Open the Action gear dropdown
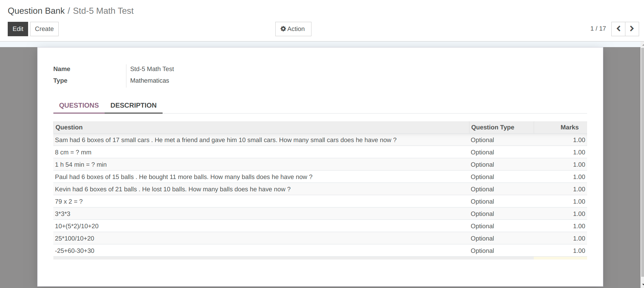644x288 pixels. point(293,29)
